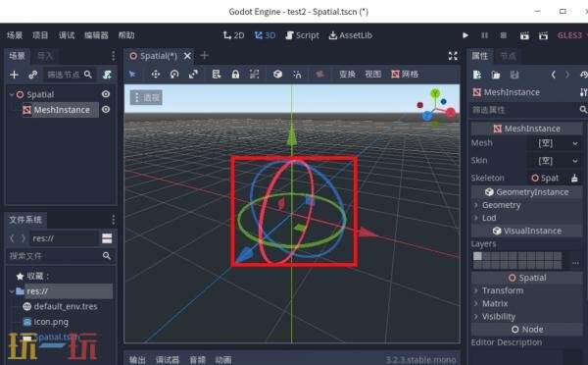Select icon.png in file system
Screen dimensions: 588x365
coord(51,322)
